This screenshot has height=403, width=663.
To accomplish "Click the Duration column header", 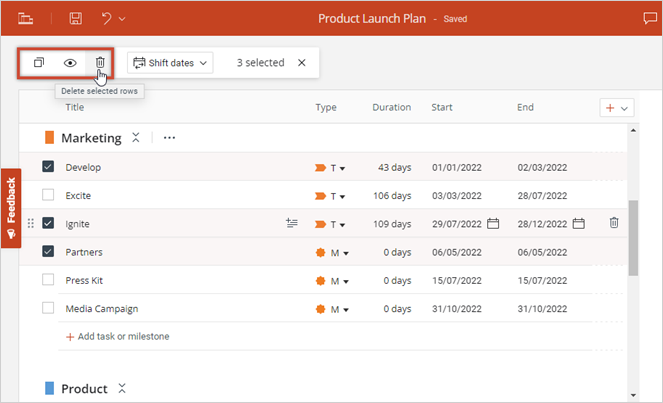I will [392, 107].
